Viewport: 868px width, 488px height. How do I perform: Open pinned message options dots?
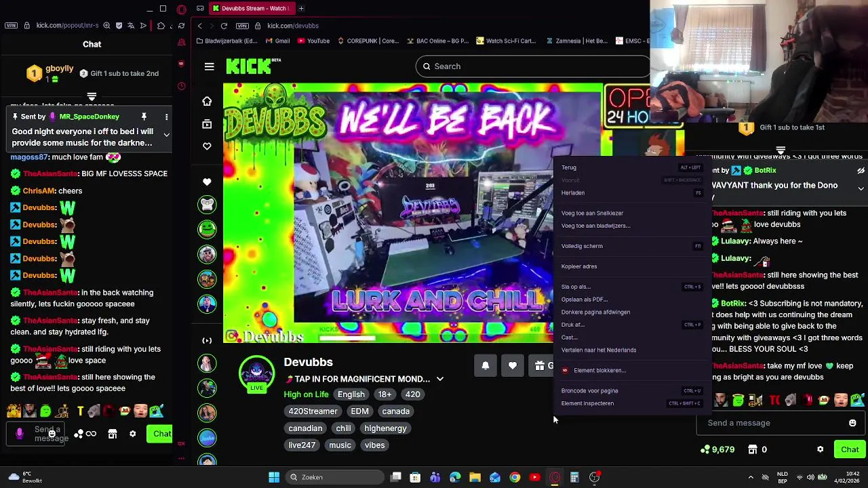(x=166, y=117)
